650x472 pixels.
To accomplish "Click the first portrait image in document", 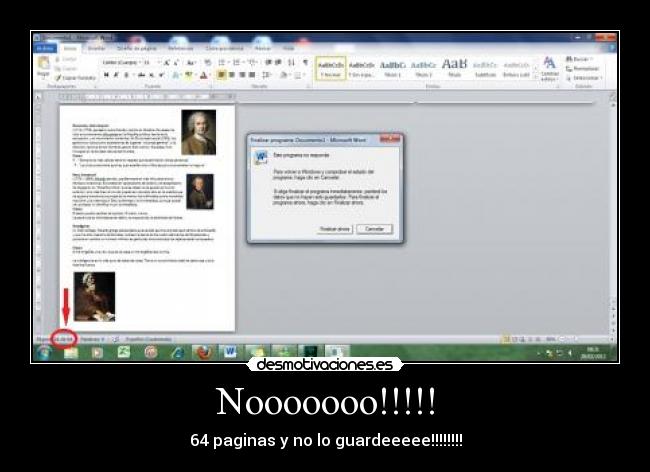I will click(x=199, y=132).
